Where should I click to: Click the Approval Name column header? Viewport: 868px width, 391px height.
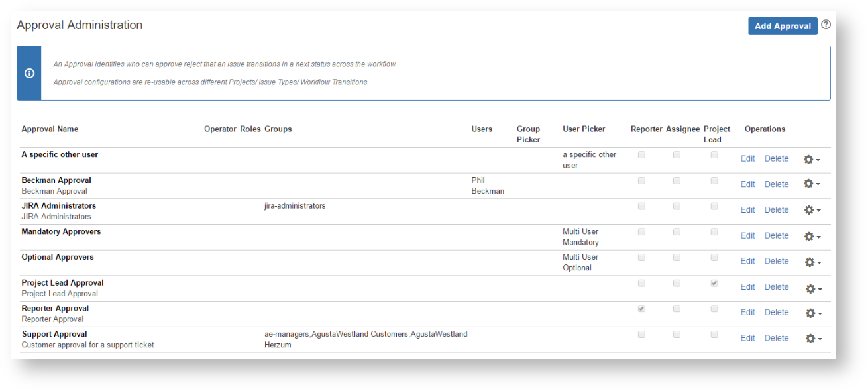tap(50, 129)
